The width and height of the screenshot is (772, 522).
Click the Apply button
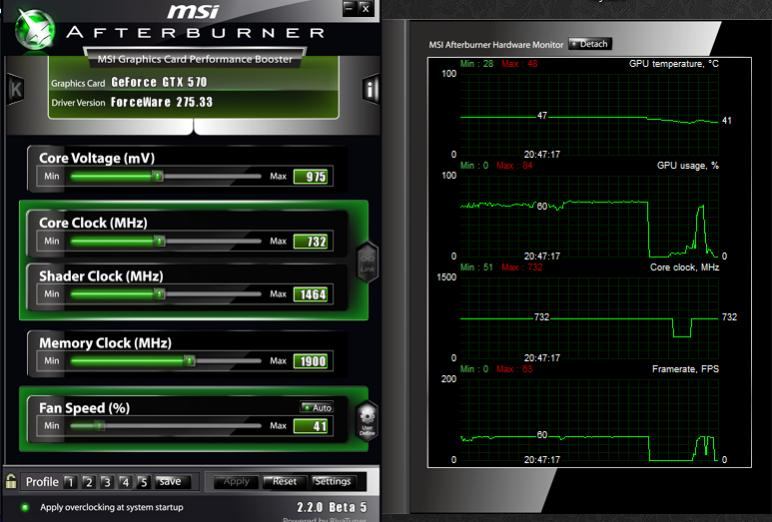(236, 482)
